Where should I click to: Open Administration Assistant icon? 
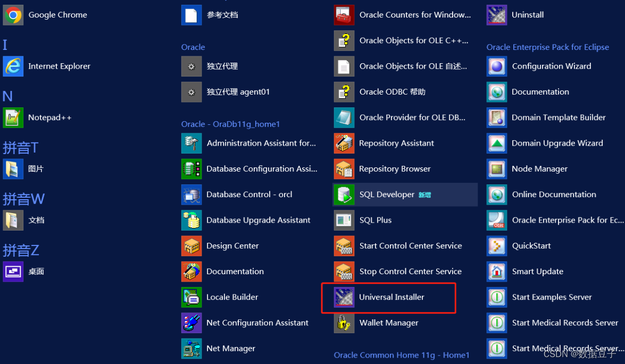pyautogui.click(x=191, y=143)
